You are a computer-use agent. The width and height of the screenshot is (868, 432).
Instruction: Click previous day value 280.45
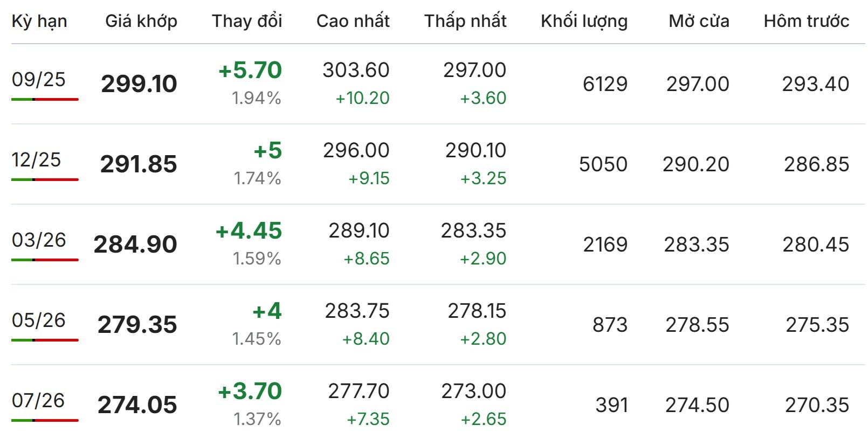point(816,245)
